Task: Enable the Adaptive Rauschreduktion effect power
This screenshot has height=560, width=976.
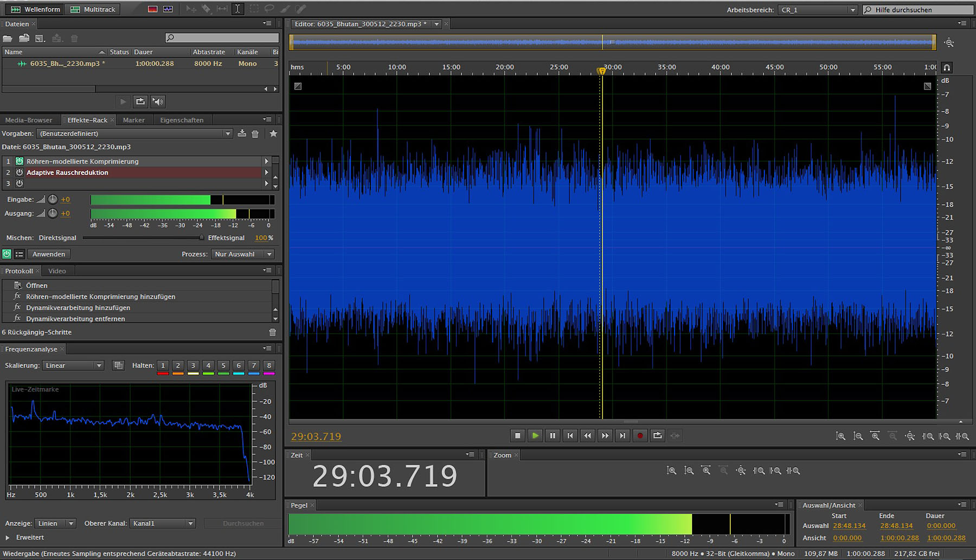Action: (x=20, y=172)
